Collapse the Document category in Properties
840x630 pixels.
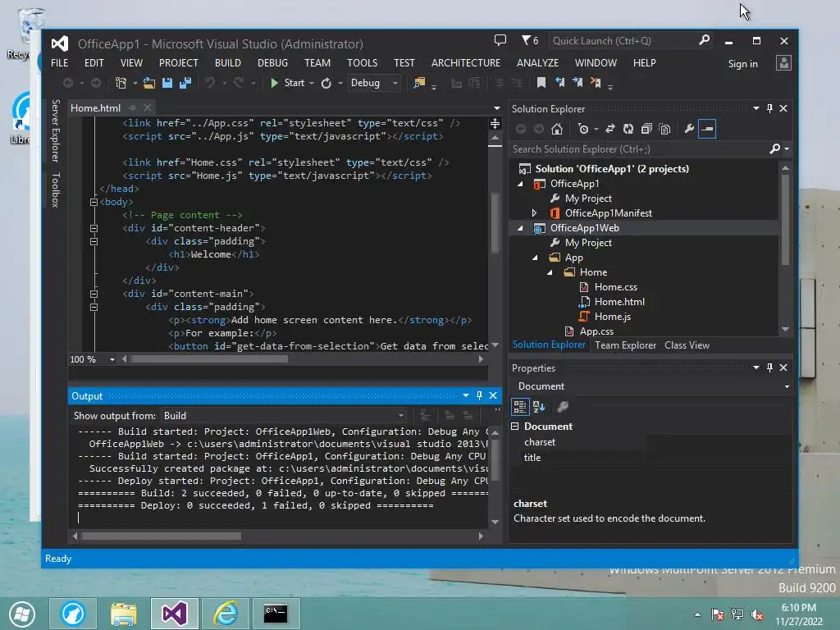pos(515,427)
